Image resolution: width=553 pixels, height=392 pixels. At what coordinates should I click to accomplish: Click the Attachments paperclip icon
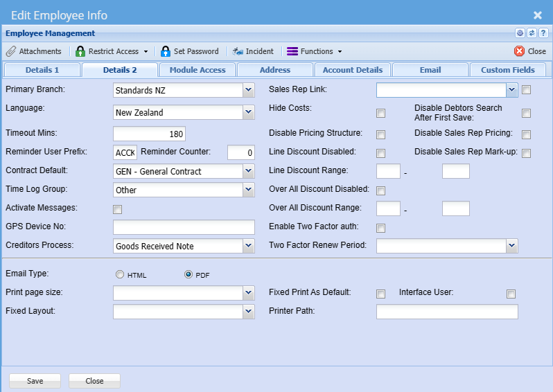click(11, 51)
